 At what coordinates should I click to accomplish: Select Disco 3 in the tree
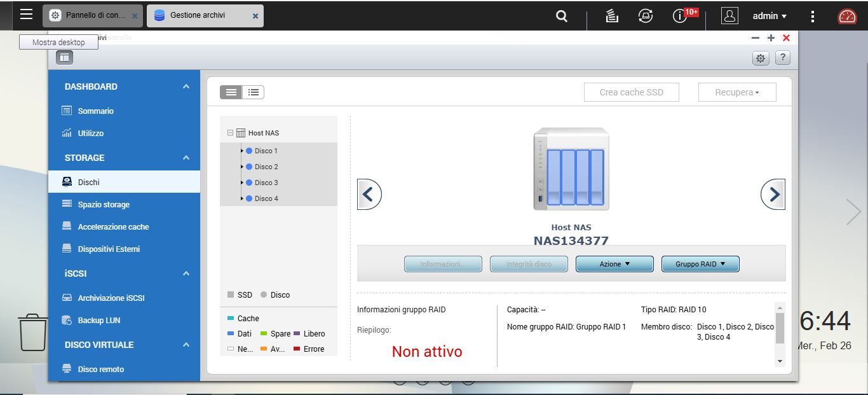266,183
